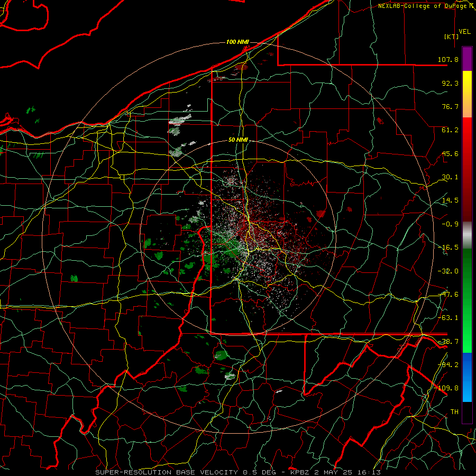Click the '100 NMI' range ring label

pos(237,42)
